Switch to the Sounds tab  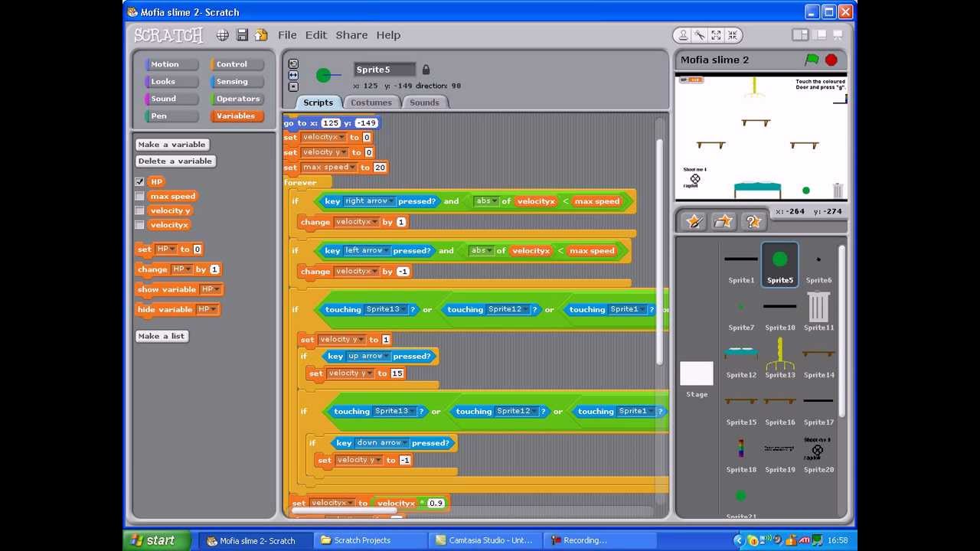(x=424, y=103)
